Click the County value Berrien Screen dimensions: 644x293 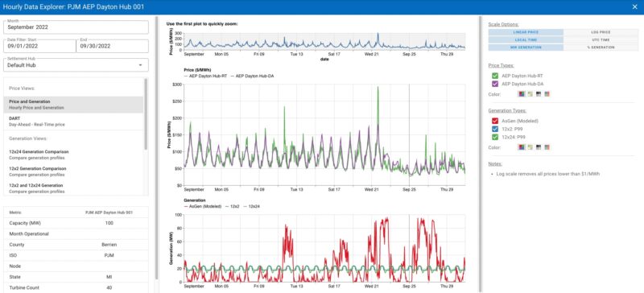pyautogui.click(x=109, y=245)
